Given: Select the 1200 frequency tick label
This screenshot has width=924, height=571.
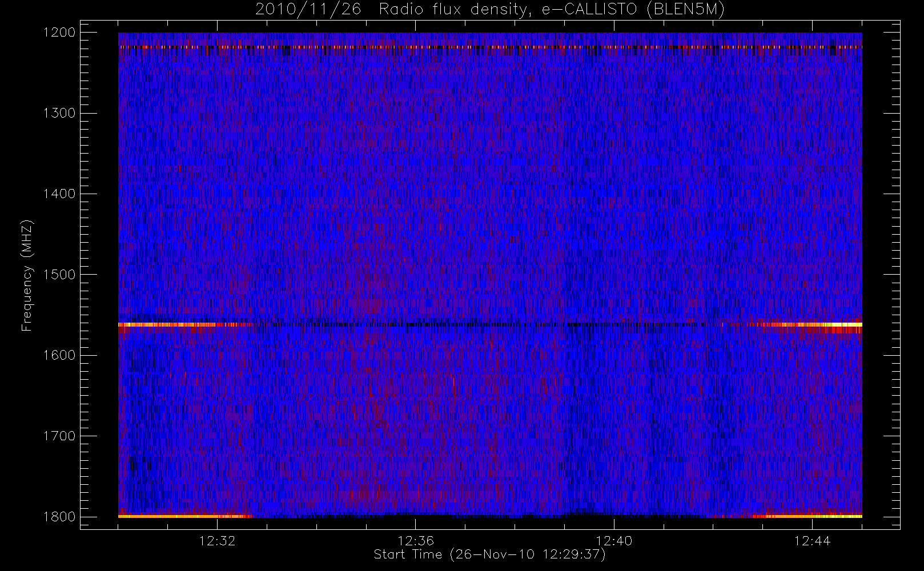Looking at the screenshot, I should click(59, 33).
